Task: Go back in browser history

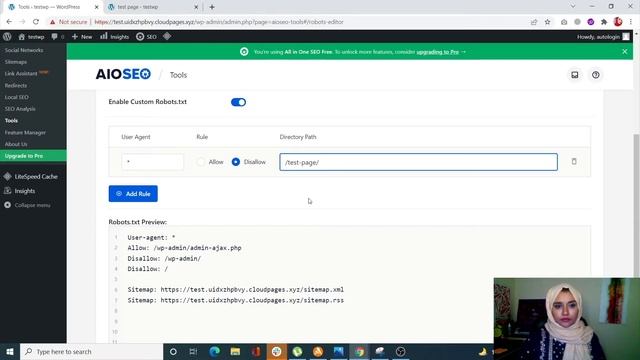Action: (9, 22)
